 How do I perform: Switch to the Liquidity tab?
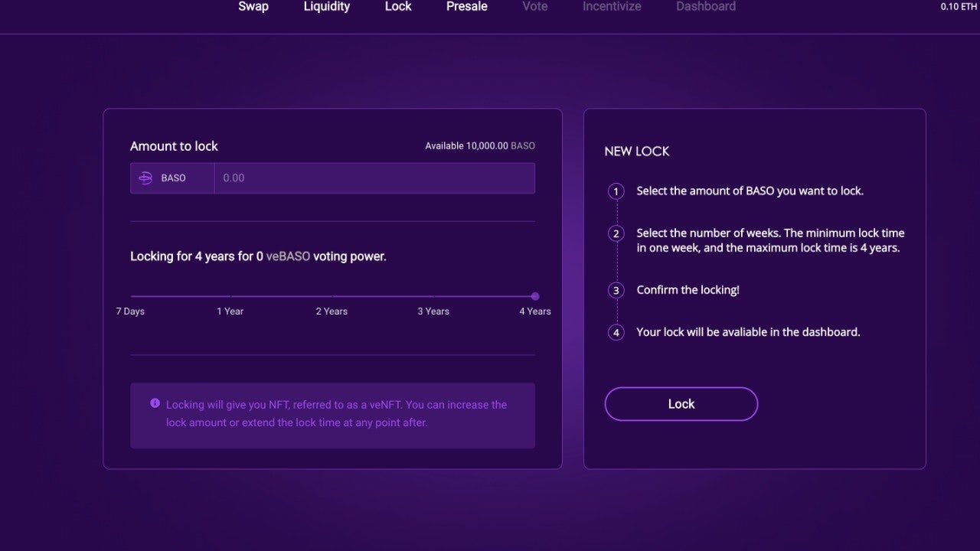(327, 7)
